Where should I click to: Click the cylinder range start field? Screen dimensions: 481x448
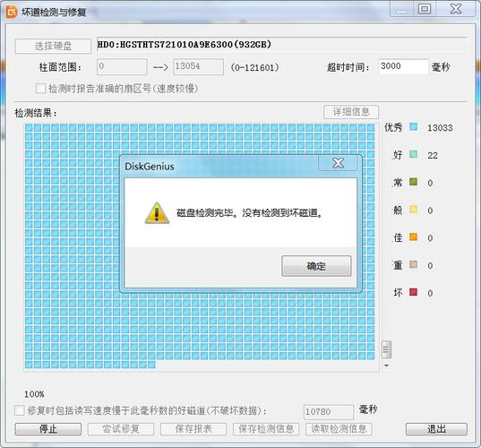point(122,66)
